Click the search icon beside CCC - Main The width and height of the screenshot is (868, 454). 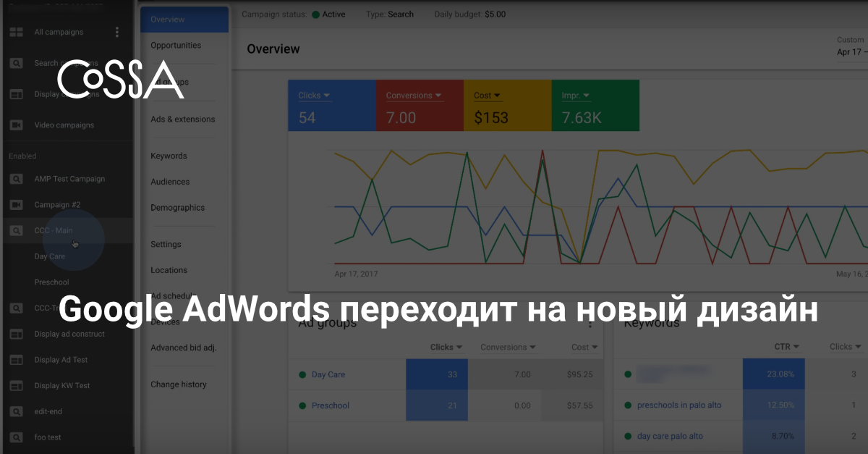pyautogui.click(x=16, y=231)
